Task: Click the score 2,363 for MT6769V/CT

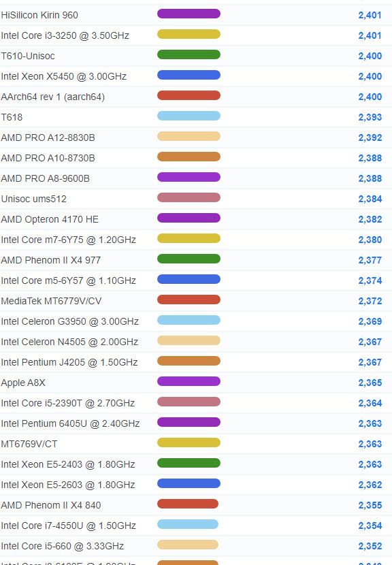Action: click(370, 444)
